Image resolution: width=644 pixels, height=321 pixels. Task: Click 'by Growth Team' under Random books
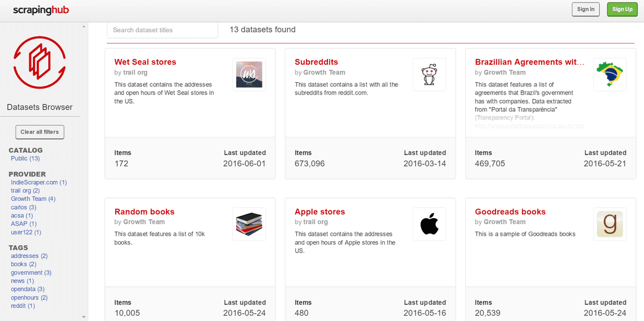140,222
